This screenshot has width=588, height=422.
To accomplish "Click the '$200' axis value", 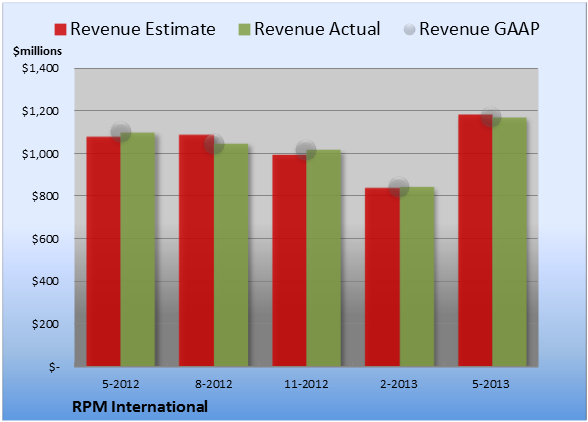I will (45, 324).
